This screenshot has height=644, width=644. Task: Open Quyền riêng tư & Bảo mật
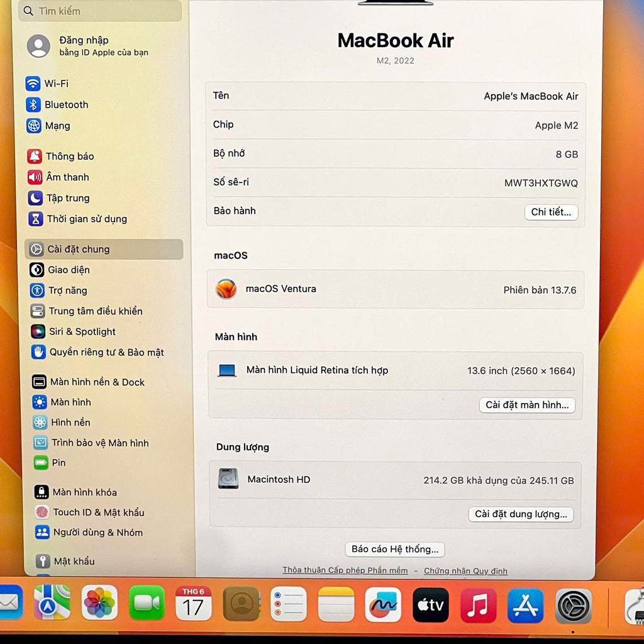tap(106, 352)
